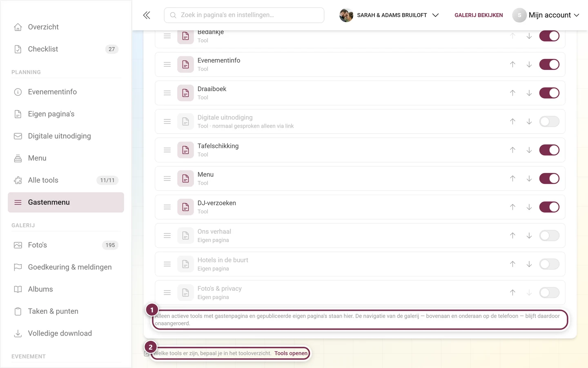Move Foto's & privacy up with its arrow
588x368 pixels.
tap(512, 293)
